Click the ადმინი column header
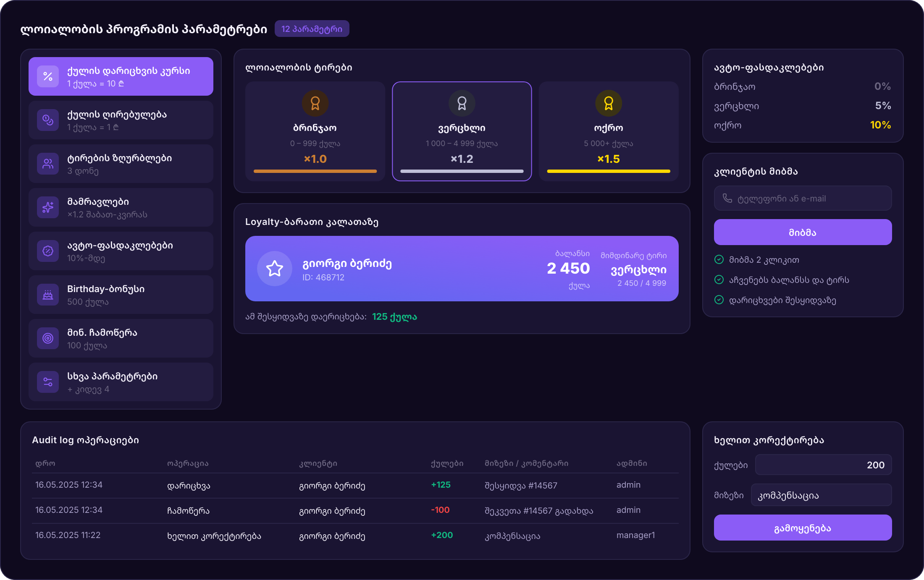This screenshot has height=580, width=924. click(632, 463)
